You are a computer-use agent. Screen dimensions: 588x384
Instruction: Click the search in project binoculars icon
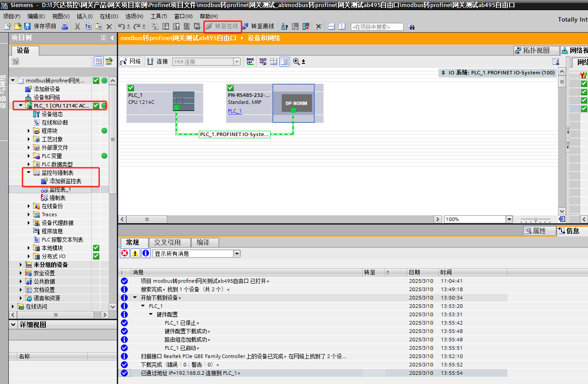pyautogui.click(x=411, y=26)
